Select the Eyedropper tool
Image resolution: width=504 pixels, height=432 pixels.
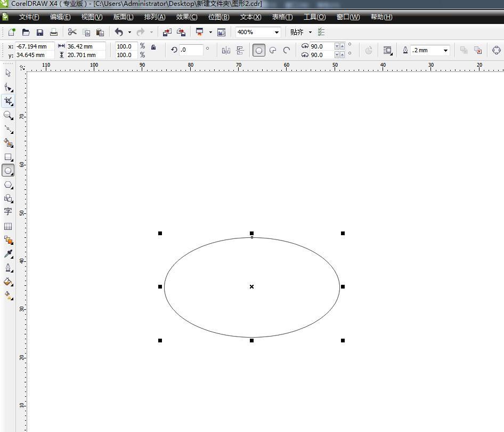[8, 254]
